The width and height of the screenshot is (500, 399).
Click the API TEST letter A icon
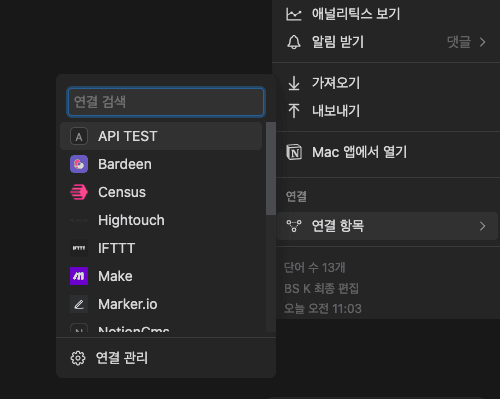tap(79, 136)
